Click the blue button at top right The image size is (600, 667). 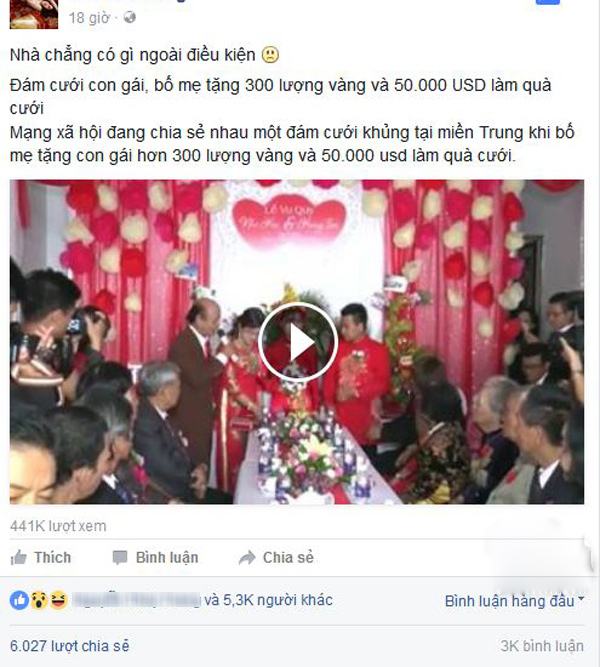click(548, 2)
